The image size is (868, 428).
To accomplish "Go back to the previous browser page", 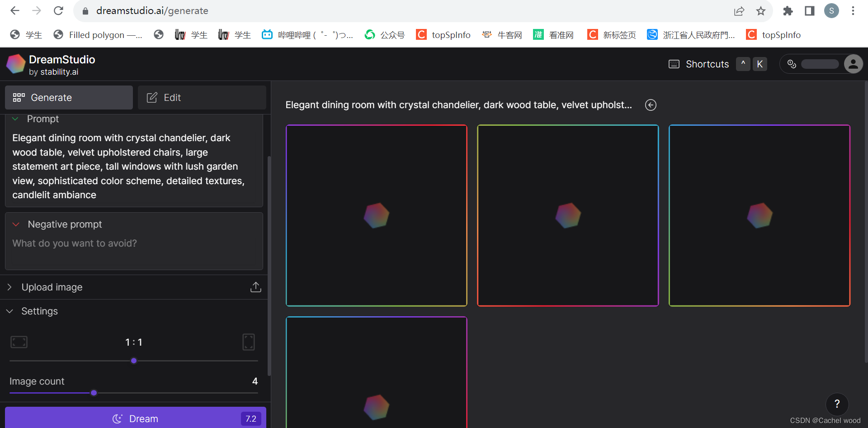I will pos(15,10).
